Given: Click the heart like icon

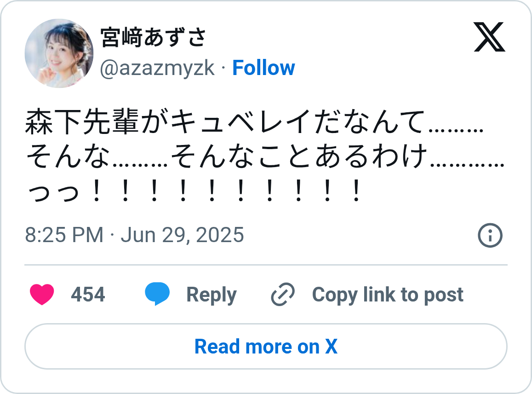Looking at the screenshot, I should [42, 295].
